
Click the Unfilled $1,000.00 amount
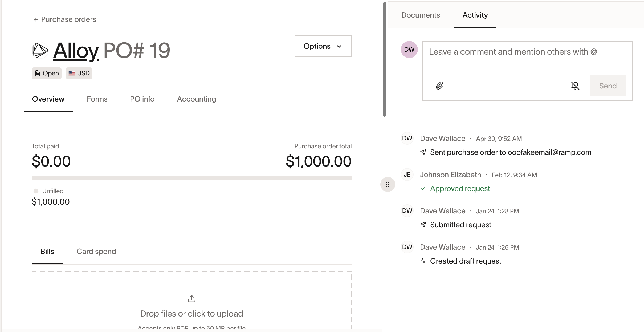point(51,202)
